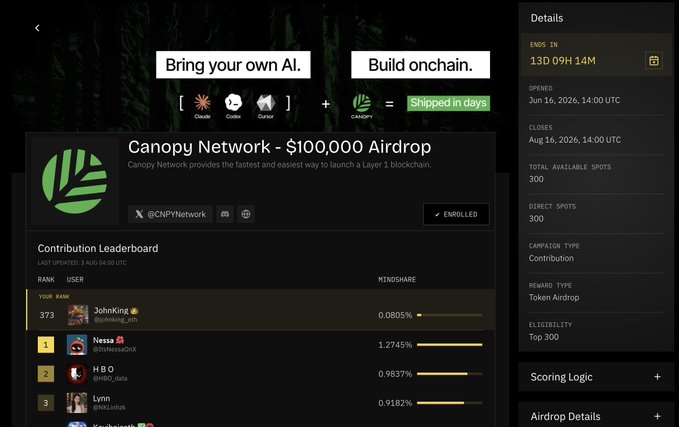Open the @CNPYNetwork X profile link
679x427 pixels.
(170, 214)
